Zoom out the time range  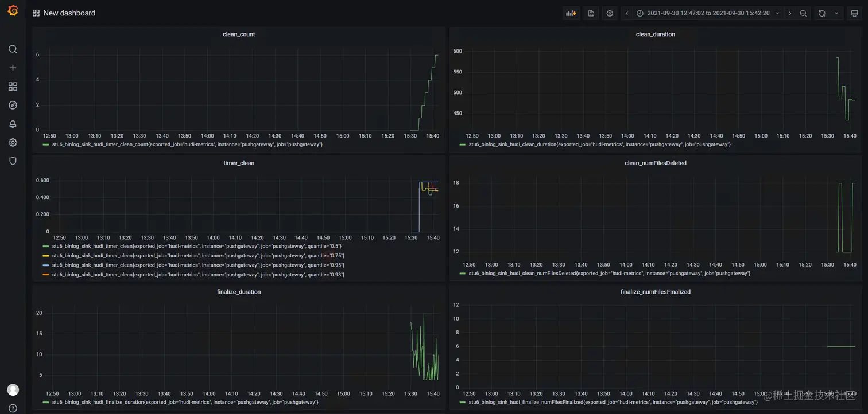click(803, 13)
